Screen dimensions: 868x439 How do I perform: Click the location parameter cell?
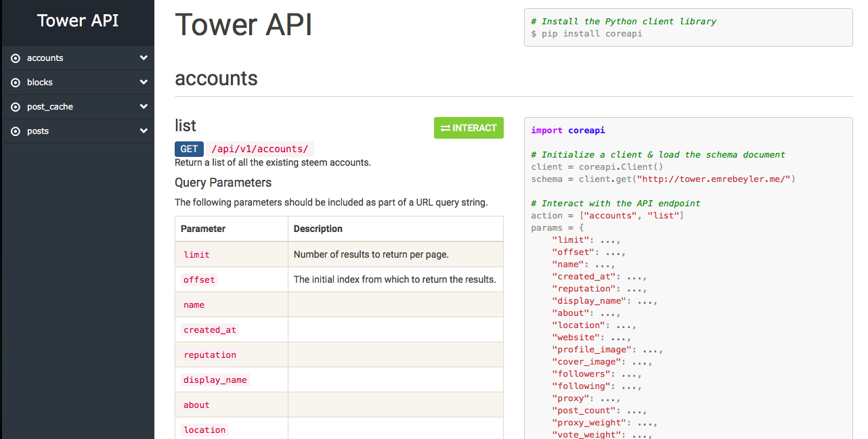coord(232,428)
